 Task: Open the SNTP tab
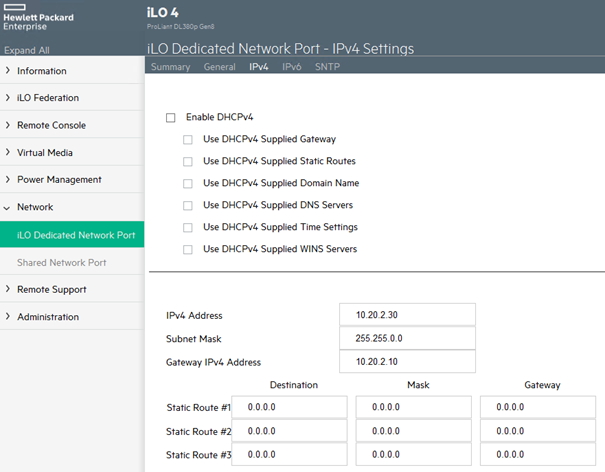click(x=327, y=67)
